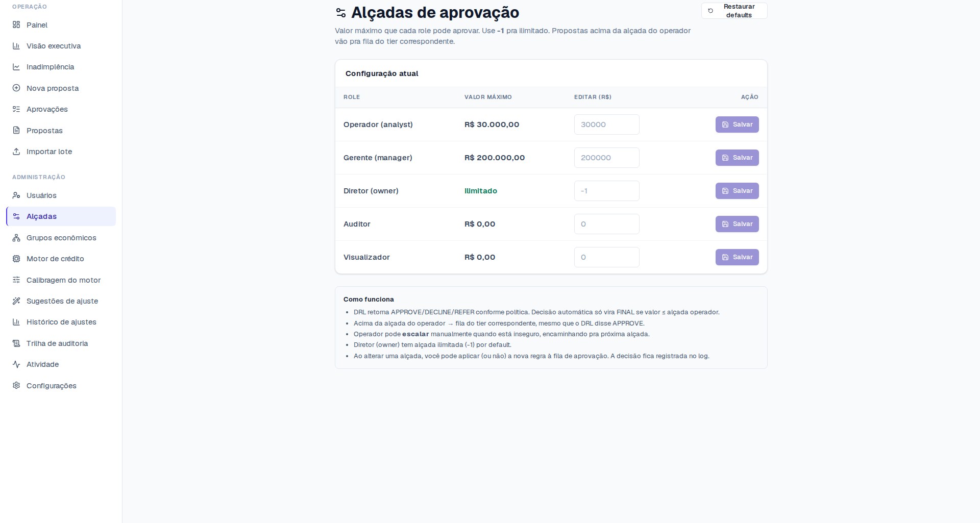Viewport: 980px width, 523px height.
Task: Save the Operador (analyst) limit
Action: (x=737, y=124)
